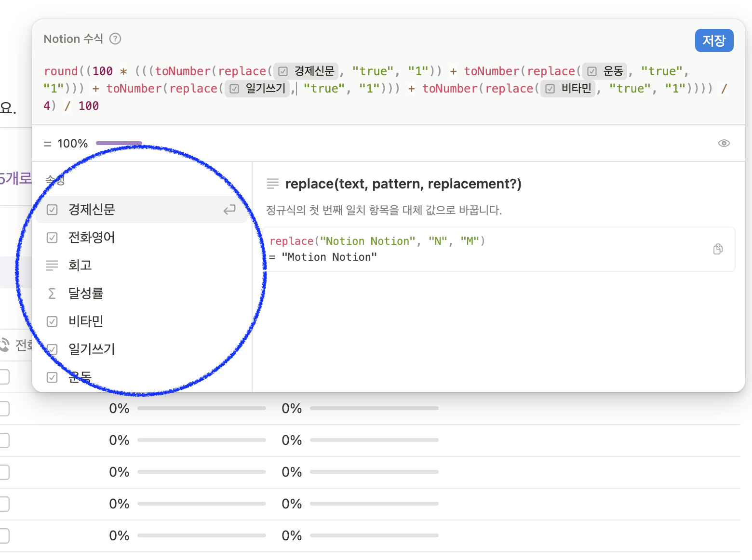Click the divisor "4" in the formula
This screenshot has height=560, width=752.
pos(47,106)
